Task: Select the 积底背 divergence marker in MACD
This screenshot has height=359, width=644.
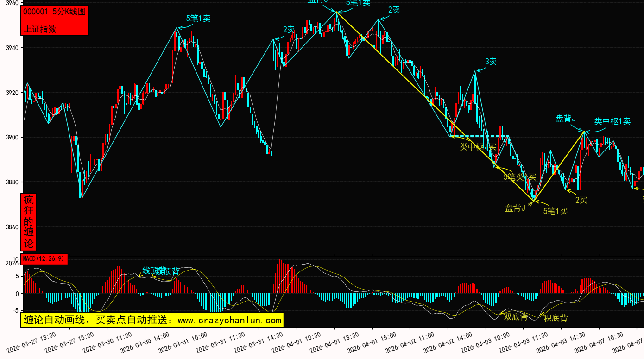Action: coord(555,318)
